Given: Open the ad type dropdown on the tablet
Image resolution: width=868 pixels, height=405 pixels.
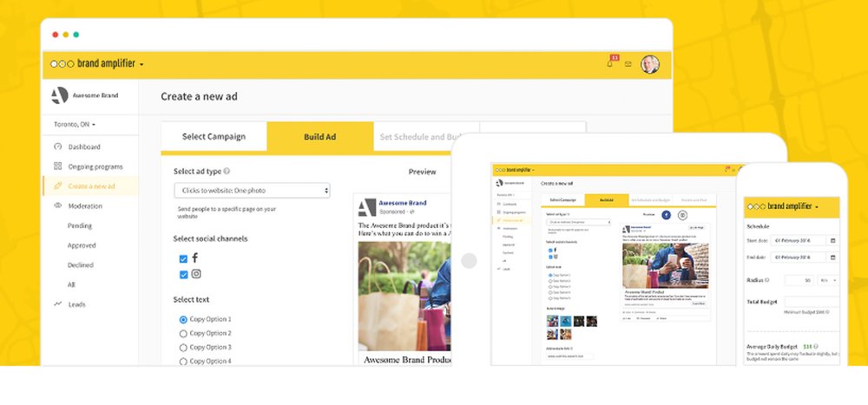Looking at the screenshot, I should [x=578, y=222].
